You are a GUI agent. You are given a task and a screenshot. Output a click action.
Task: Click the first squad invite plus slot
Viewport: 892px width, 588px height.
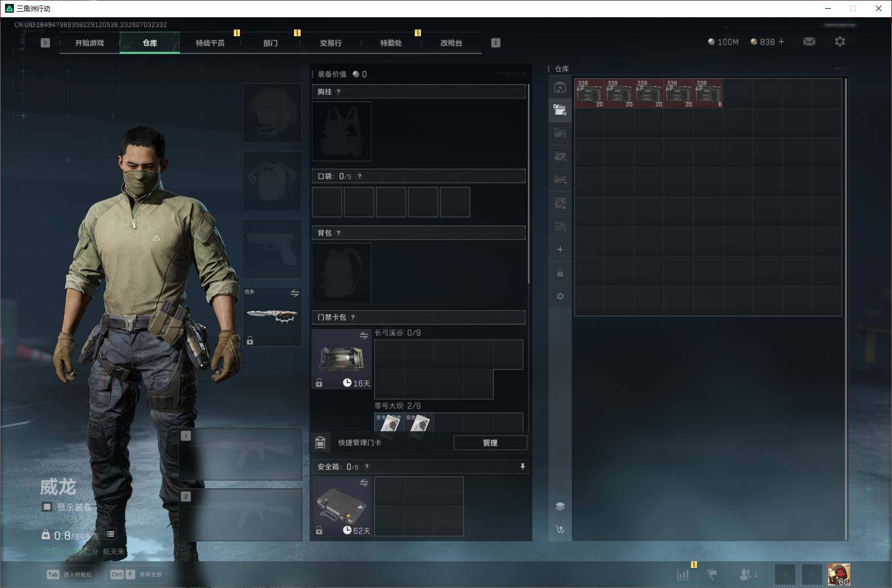[784, 575]
